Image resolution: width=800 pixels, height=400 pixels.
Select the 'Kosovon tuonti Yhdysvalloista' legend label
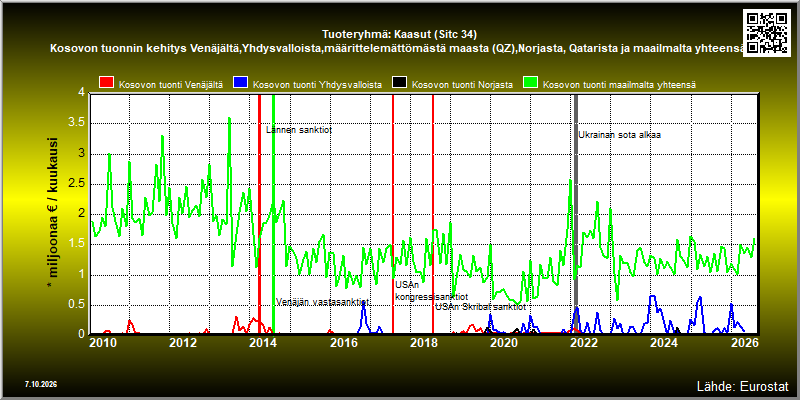[317, 85]
